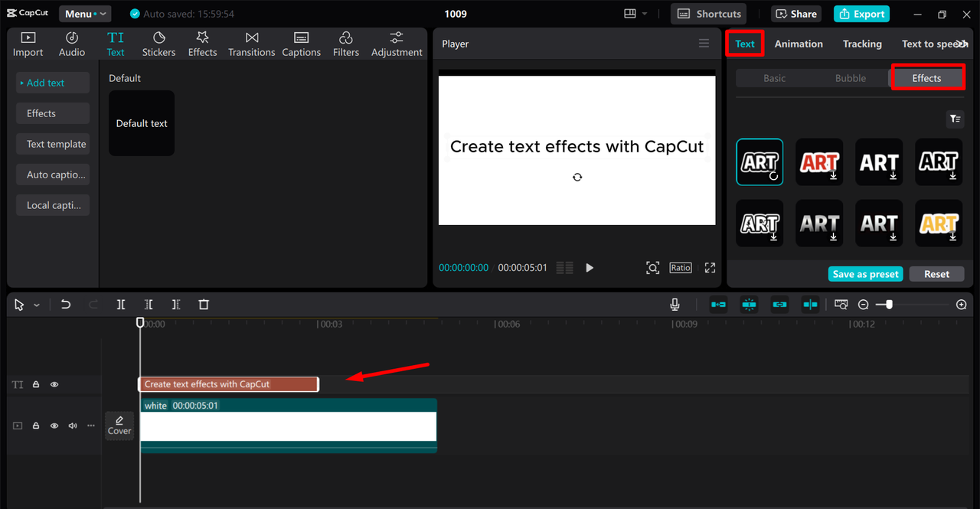The height and width of the screenshot is (509, 980).
Task: Expand the Add text section
Action: (x=53, y=83)
